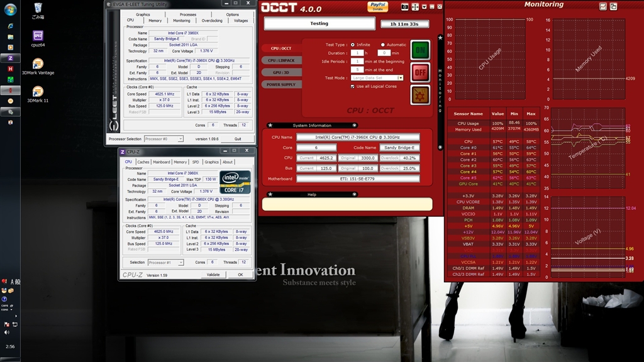Open the Windows Start orb
This screenshot has width=644, height=362.
pos(10,10)
